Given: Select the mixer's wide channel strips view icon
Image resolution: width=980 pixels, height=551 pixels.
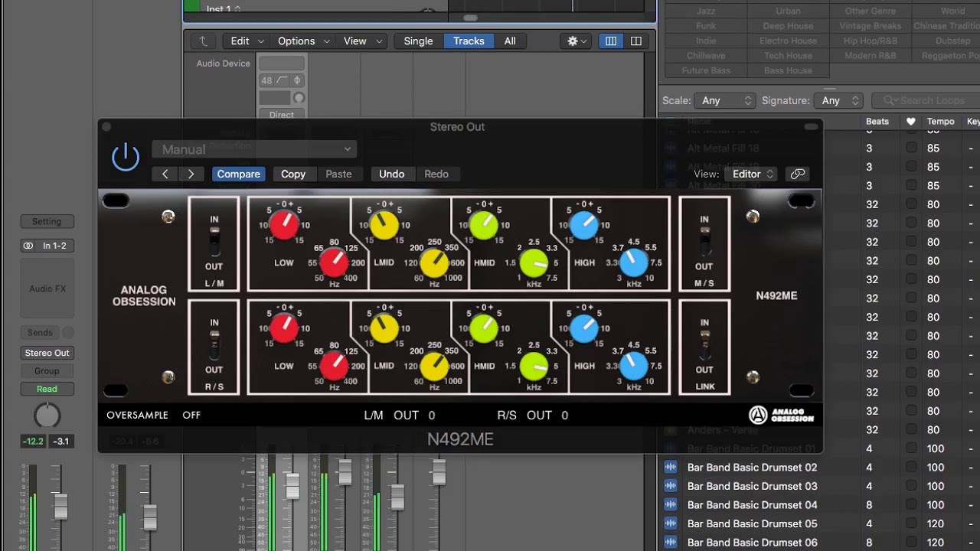Looking at the screenshot, I should tap(636, 41).
